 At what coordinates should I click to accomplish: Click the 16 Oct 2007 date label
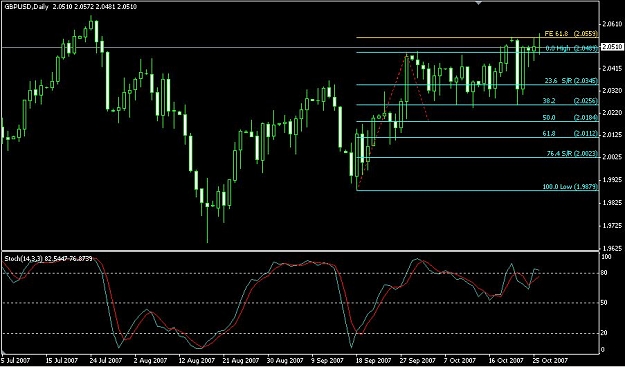point(505,360)
